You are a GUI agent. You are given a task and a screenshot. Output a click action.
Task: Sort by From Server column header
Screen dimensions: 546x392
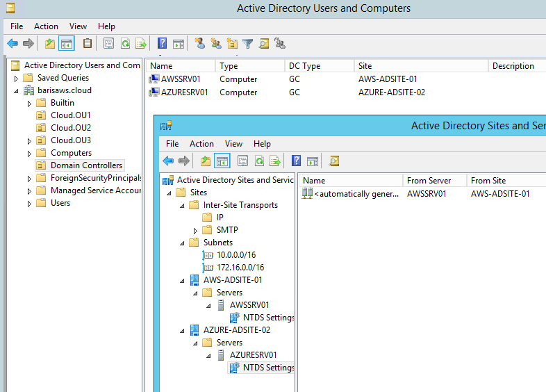coord(435,181)
